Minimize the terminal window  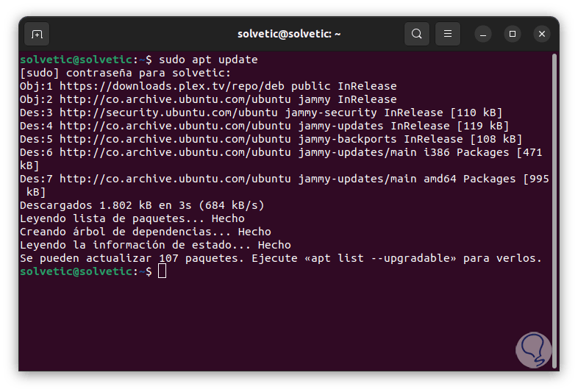[483, 34]
